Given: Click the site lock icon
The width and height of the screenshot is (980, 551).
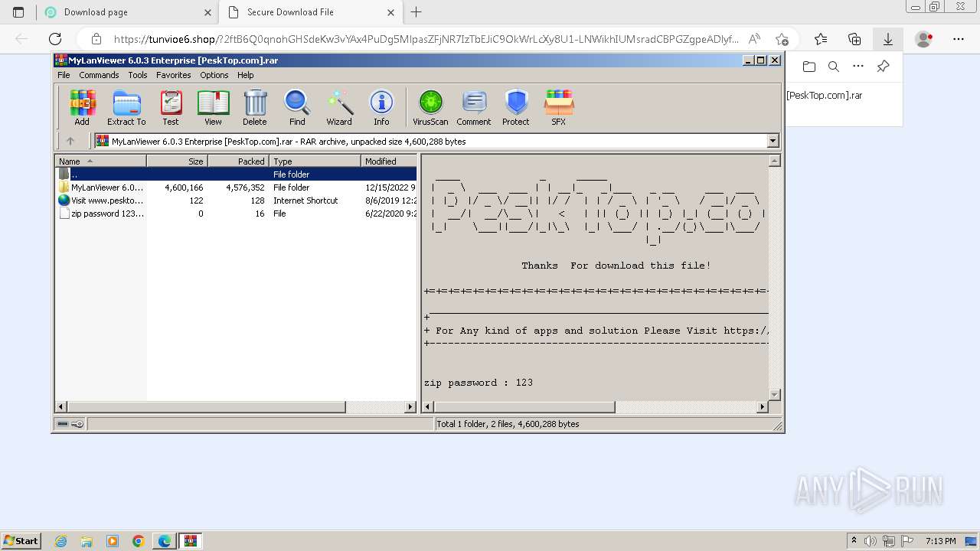Looking at the screenshot, I should [96, 39].
